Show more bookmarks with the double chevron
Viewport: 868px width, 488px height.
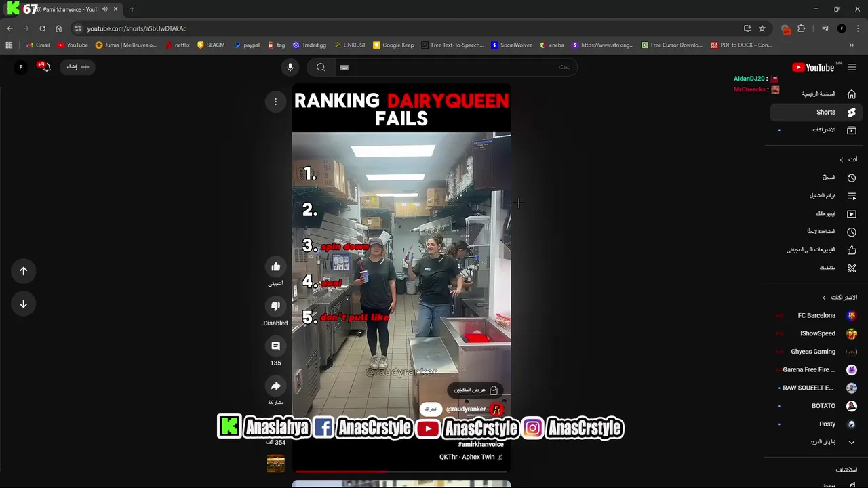[x=852, y=45]
